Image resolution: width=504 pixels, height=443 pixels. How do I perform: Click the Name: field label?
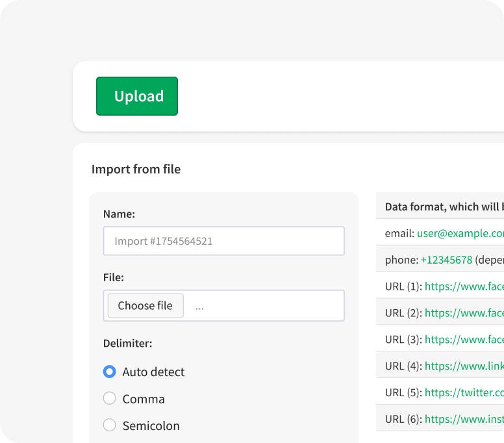click(x=119, y=214)
